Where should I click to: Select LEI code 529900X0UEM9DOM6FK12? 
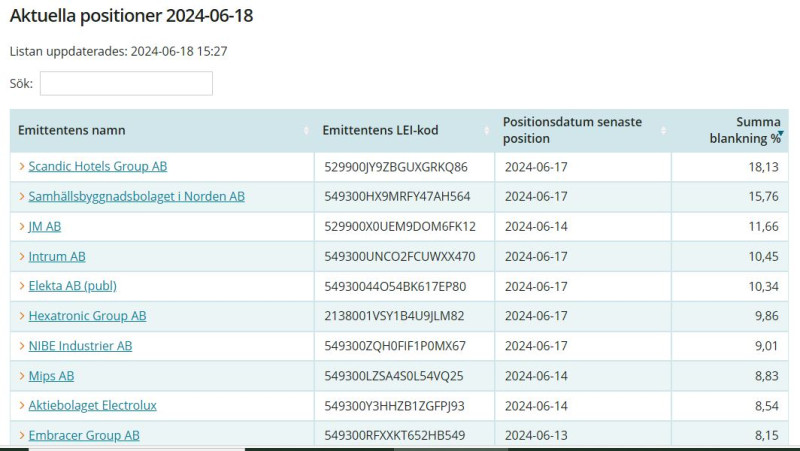coord(400,227)
